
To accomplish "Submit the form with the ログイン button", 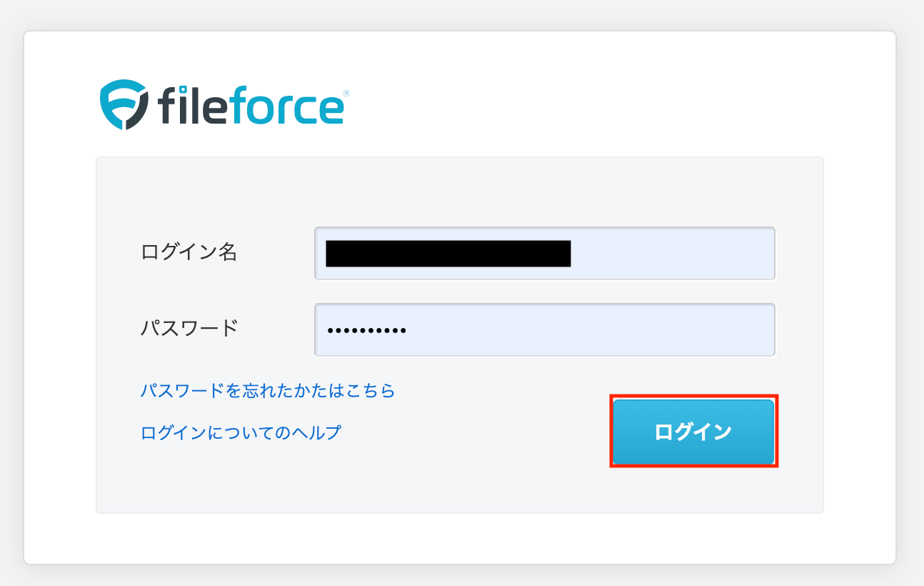I will click(x=693, y=432).
